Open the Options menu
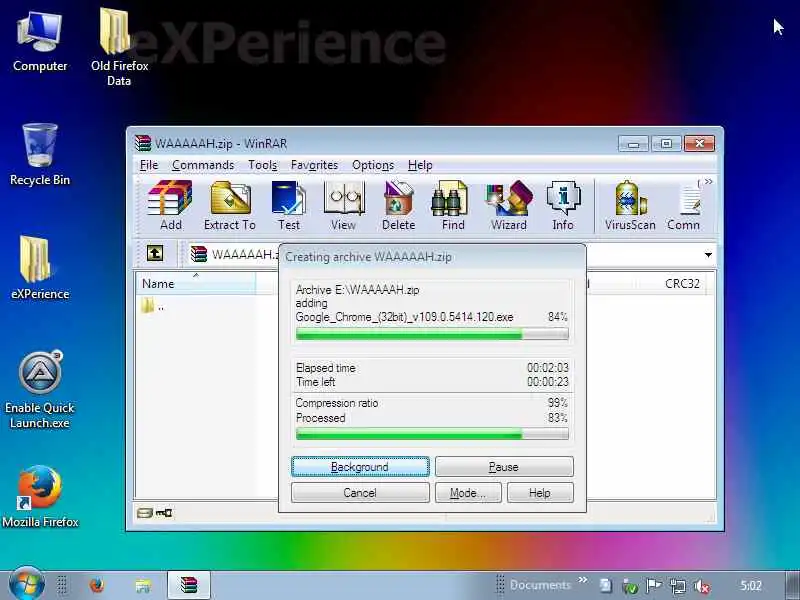 (x=373, y=165)
